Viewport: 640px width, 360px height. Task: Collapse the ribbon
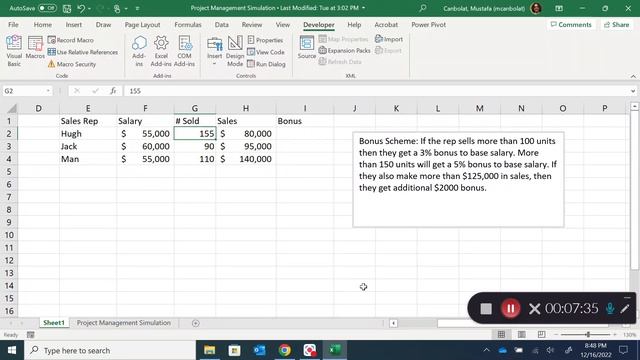tap(633, 76)
